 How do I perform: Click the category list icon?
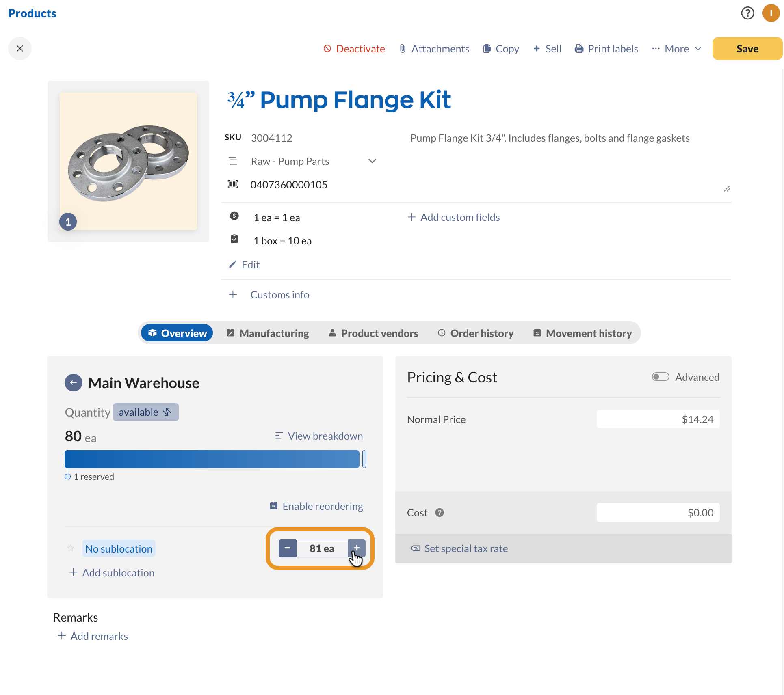pos(233,161)
